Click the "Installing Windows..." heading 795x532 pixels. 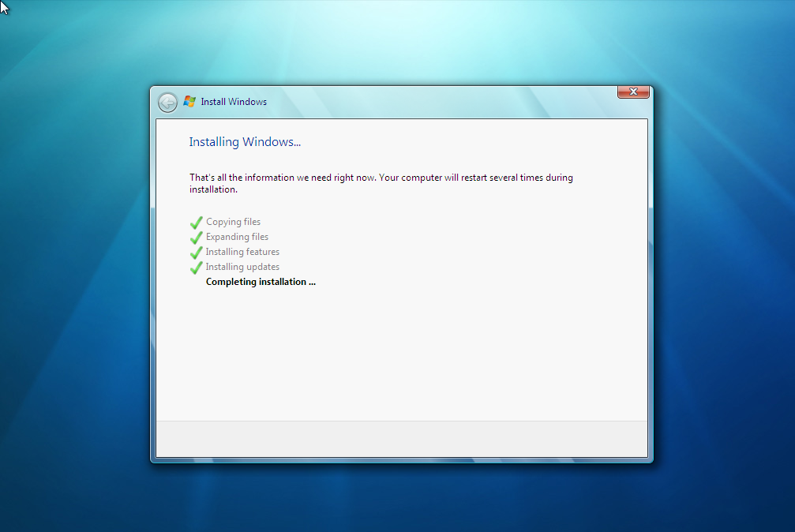point(245,142)
